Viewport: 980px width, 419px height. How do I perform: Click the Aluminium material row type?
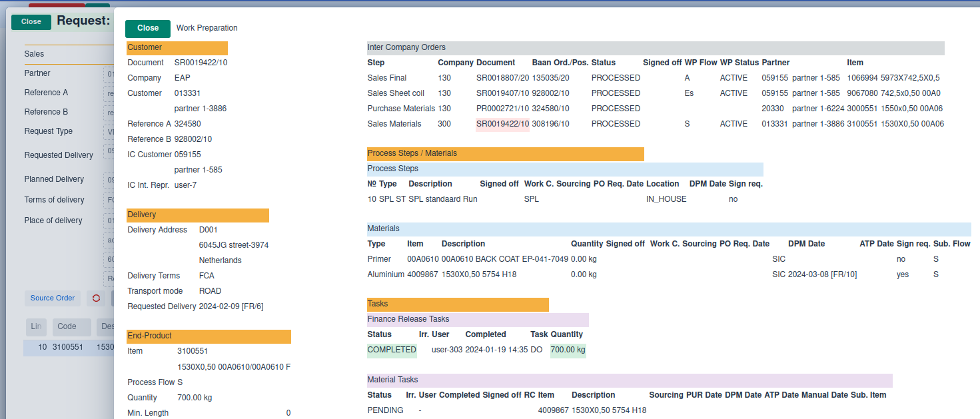[x=386, y=274]
